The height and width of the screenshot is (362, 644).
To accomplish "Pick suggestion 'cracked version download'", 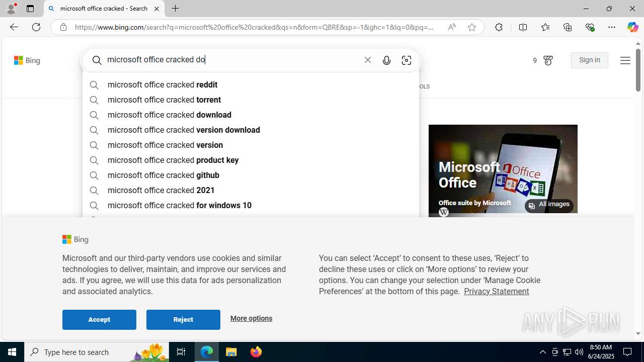I will pos(251,130).
